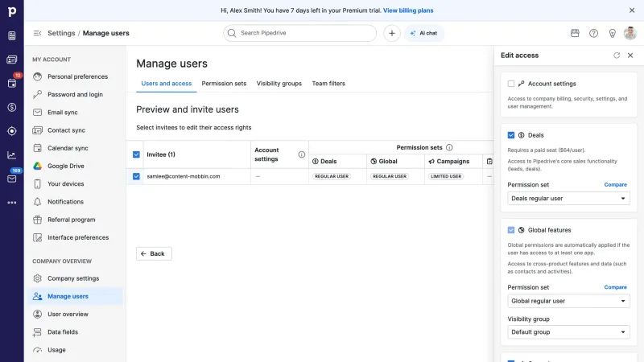Switch to Users and access tab
Viewport: 644px width, 362px height.
[x=167, y=84]
